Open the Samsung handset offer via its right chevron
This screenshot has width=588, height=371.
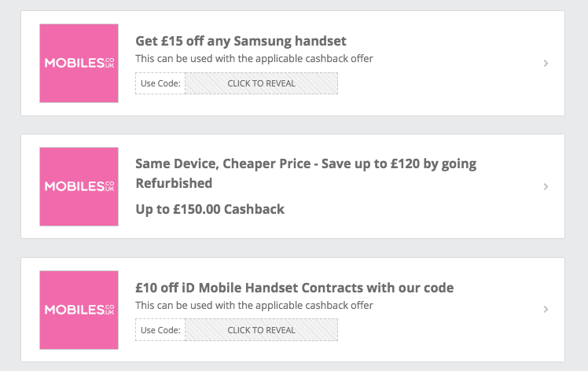click(546, 64)
